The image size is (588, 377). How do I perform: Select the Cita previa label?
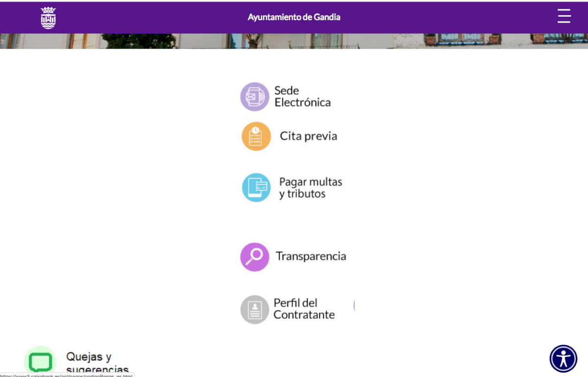coord(308,136)
